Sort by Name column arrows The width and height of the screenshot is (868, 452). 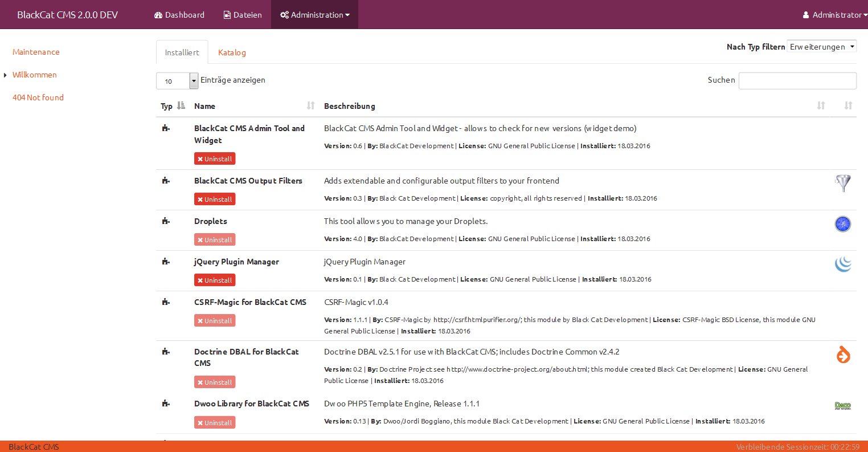pos(310,105)
